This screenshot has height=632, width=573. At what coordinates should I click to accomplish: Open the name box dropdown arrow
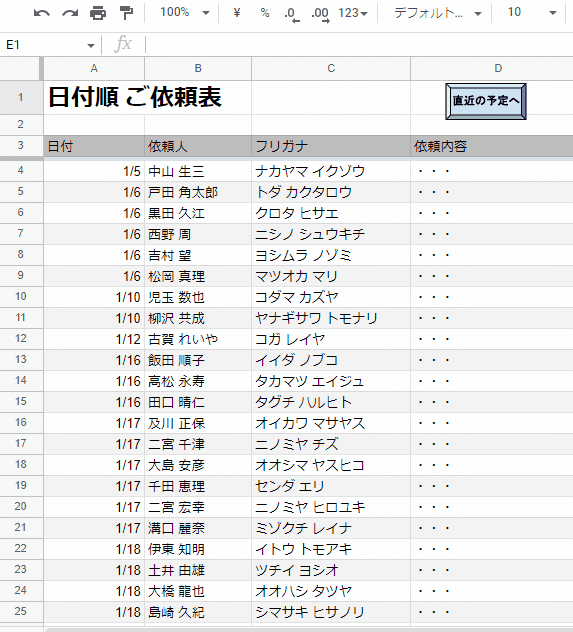pos(91,46)
